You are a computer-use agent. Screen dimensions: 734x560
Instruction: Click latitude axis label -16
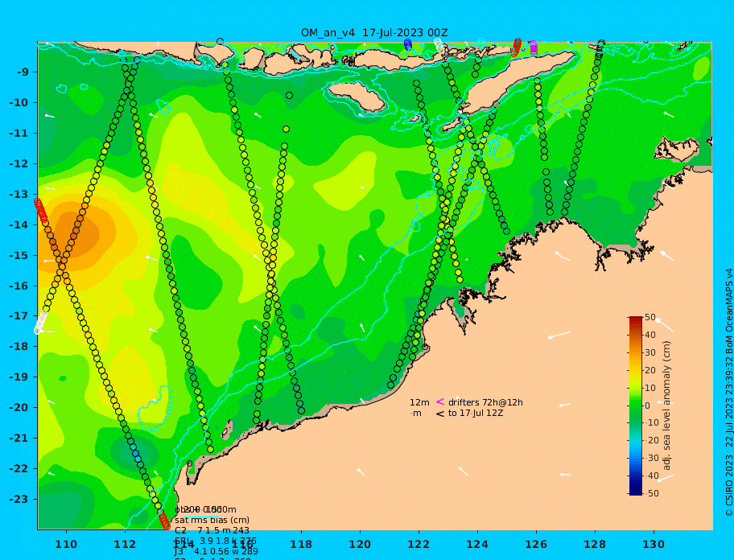pyautogui.click(x=19, y=286)
